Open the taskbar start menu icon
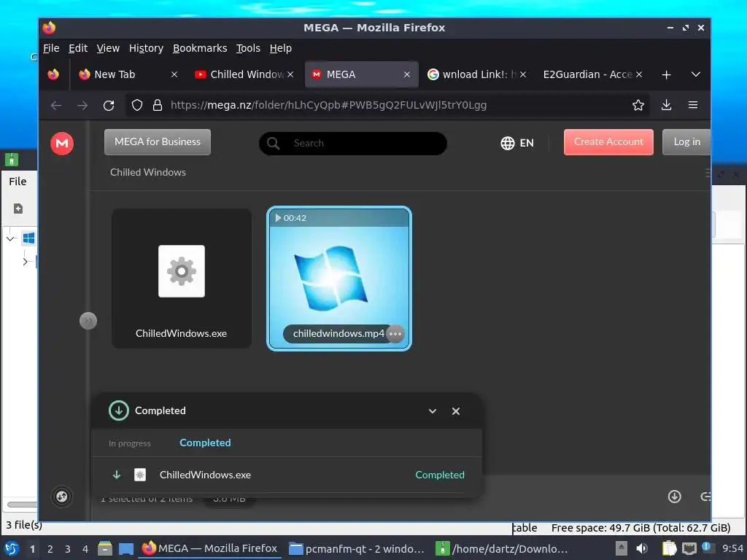 (12, 548)
